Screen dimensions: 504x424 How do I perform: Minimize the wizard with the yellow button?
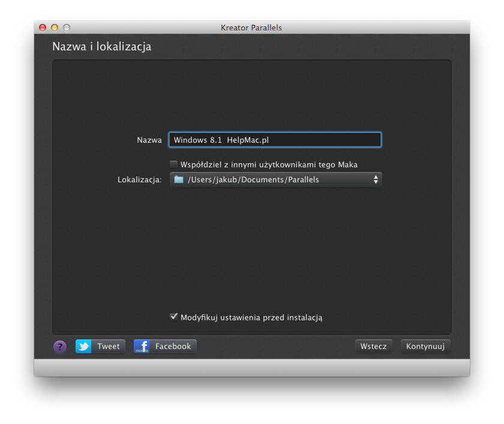55,28
